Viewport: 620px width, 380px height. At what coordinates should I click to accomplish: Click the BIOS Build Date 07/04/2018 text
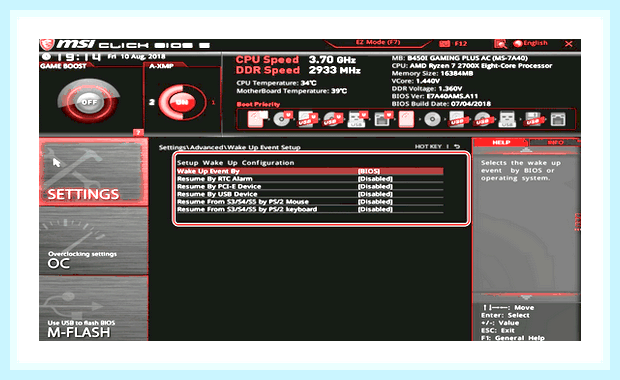click(x=441, y=104)
